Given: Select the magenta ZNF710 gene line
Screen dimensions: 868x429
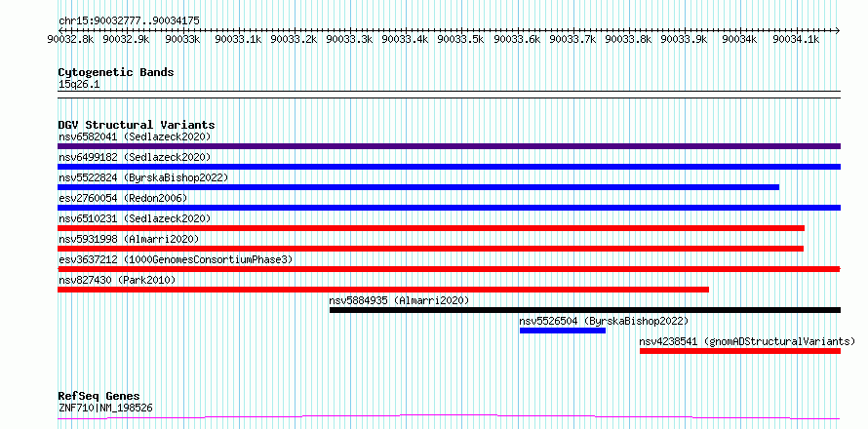Looking at the screenshot, I should pyautogui.click(x=449, y=416).
